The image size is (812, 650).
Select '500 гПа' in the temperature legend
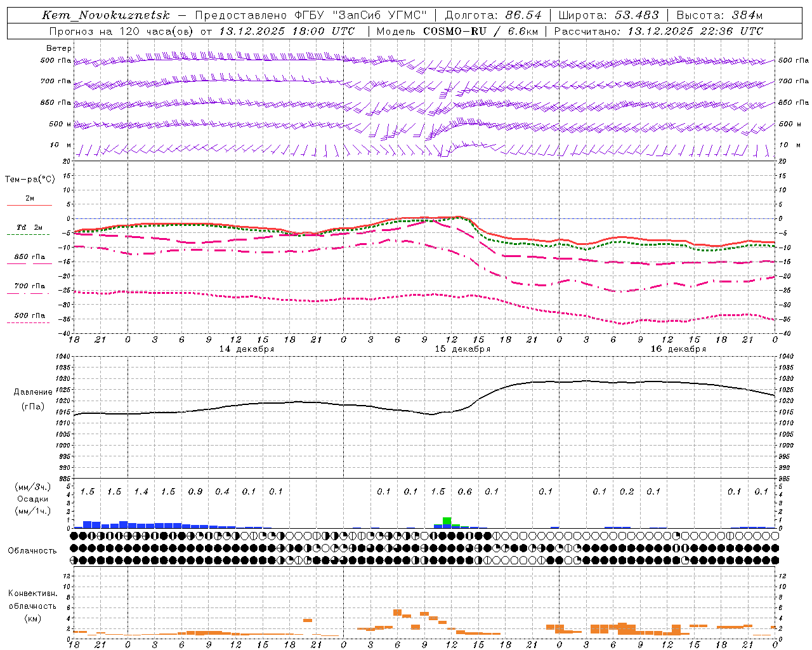tap(29, 315)
